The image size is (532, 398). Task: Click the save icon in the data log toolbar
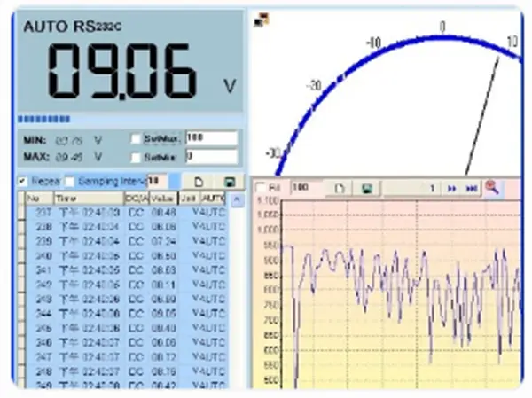tap(230, 183)
